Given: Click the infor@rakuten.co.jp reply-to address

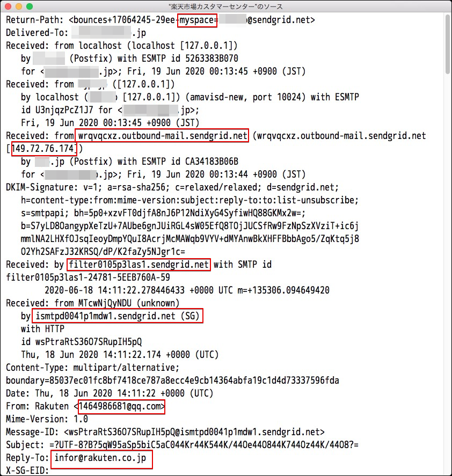Looking at the screenshot, I should pyautogui.click(x=101, y=458).
